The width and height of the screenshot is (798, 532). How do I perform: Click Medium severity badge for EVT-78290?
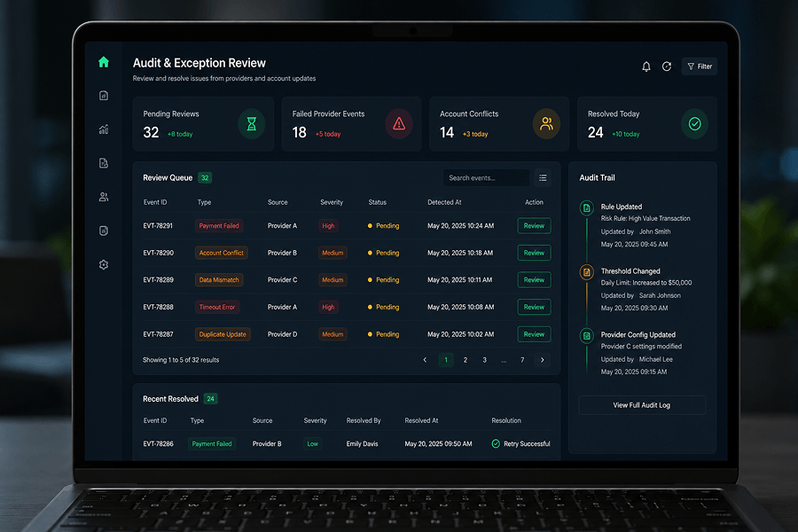point(332,253)
